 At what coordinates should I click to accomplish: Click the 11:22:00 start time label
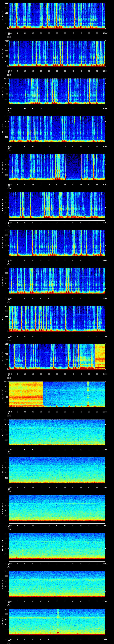[x=9, y=336]
